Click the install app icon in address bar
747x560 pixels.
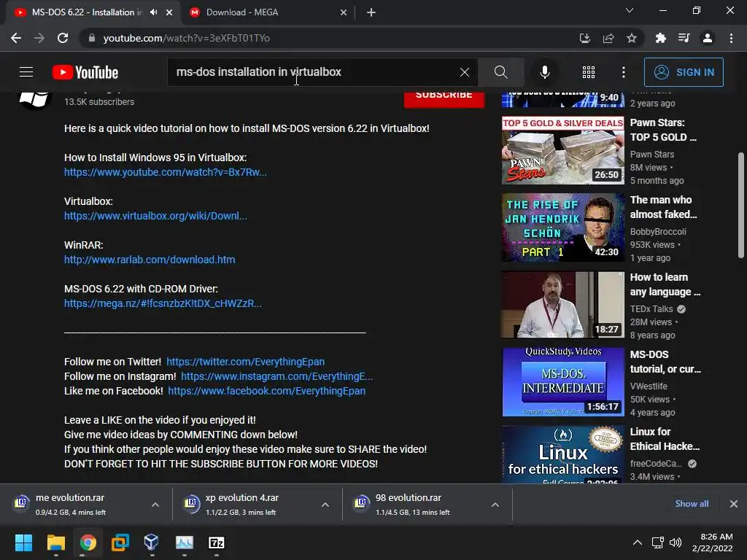click(584, 38)
